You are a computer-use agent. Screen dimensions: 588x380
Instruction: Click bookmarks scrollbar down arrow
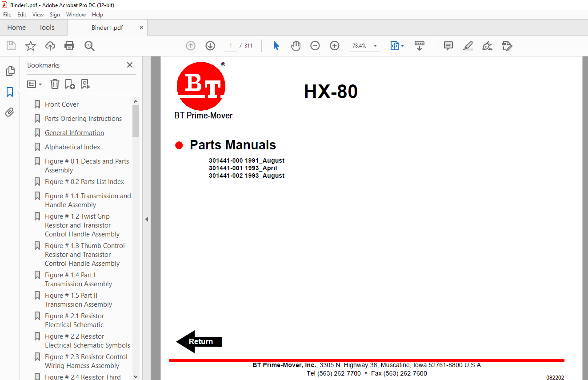(x=136, y=376)
